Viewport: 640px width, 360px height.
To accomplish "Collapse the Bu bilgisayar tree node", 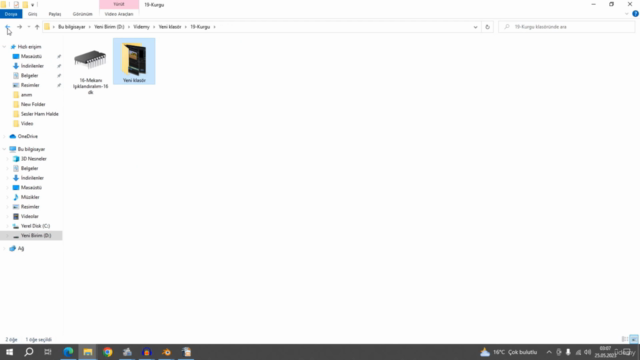I will [4, 149].
